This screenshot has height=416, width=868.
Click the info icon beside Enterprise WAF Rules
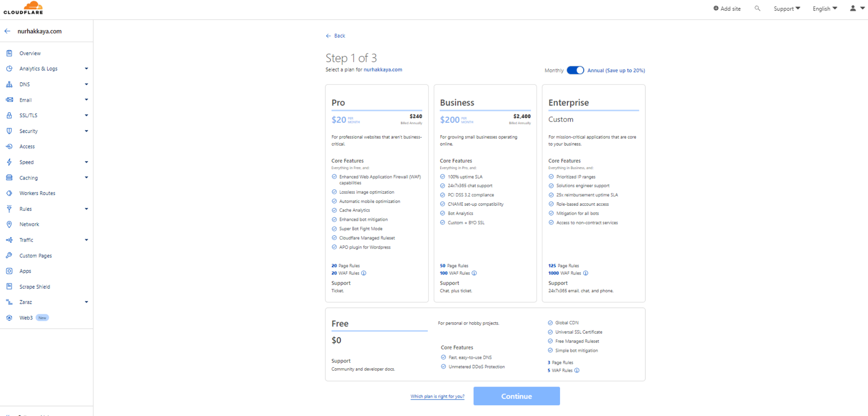(x=586, y=273)
